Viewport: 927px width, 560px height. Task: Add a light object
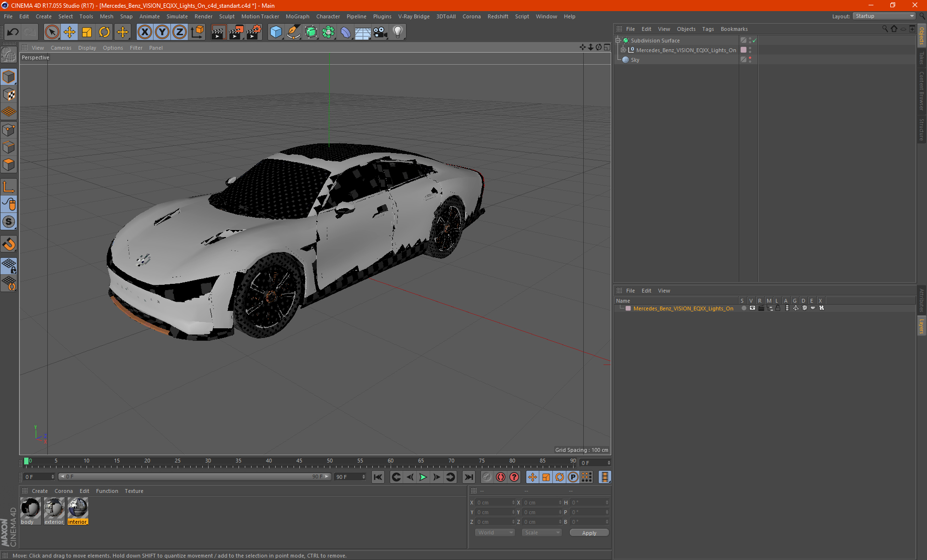click(398, 32)
